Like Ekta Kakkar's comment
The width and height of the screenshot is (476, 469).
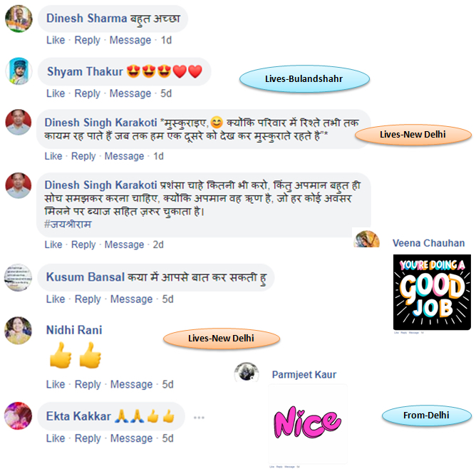(56, 438)
